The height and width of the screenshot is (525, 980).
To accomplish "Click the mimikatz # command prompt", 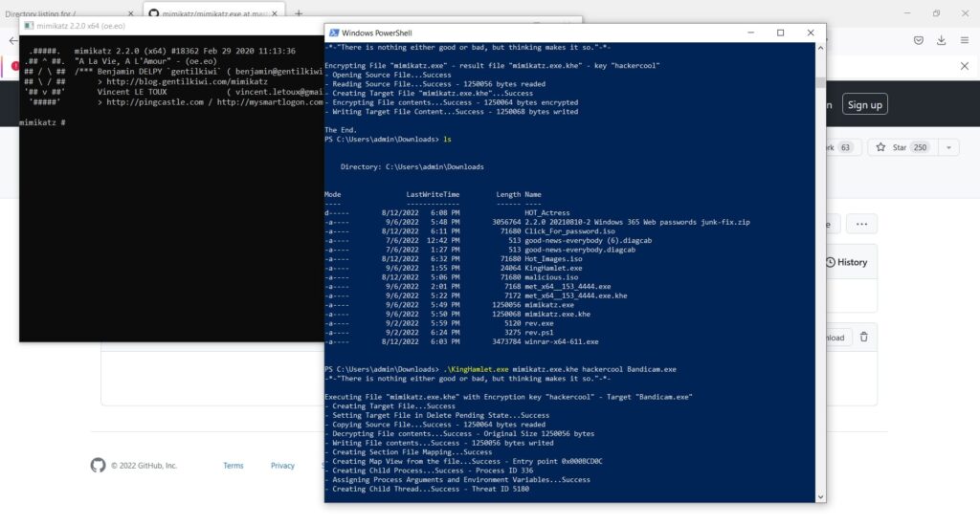I will (42, 123).
